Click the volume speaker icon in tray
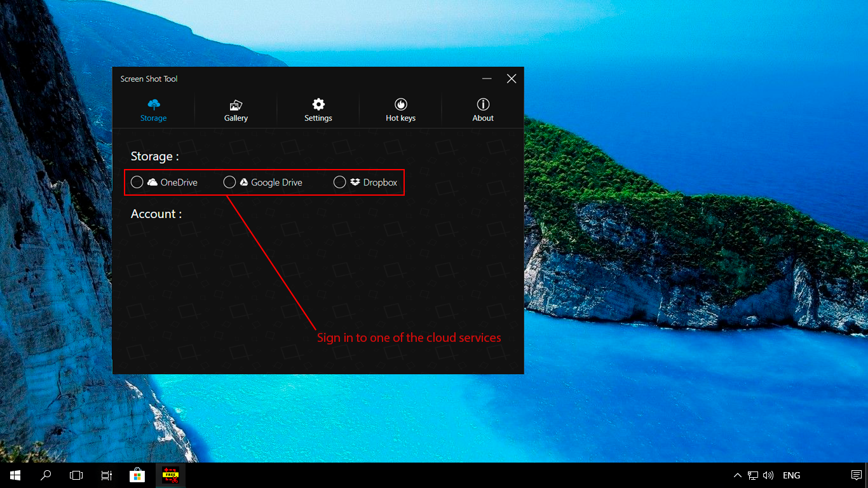 tap(768, 475)
